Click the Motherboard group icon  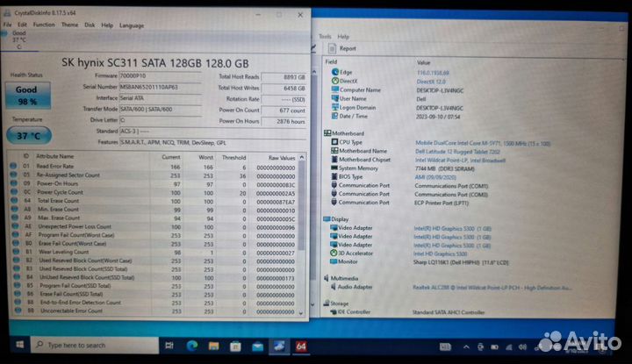(327, 132)
